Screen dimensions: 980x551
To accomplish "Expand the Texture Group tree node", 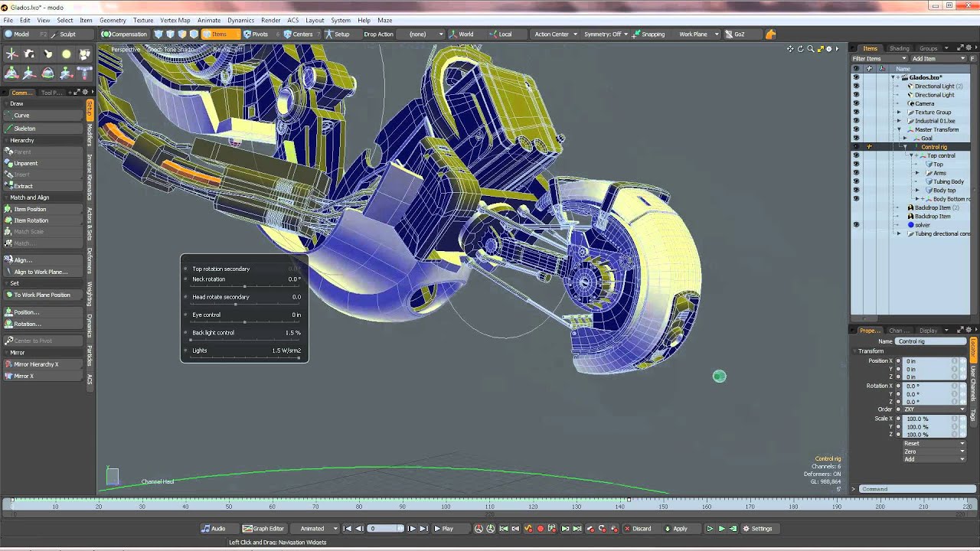I will (x=899, y=112).
